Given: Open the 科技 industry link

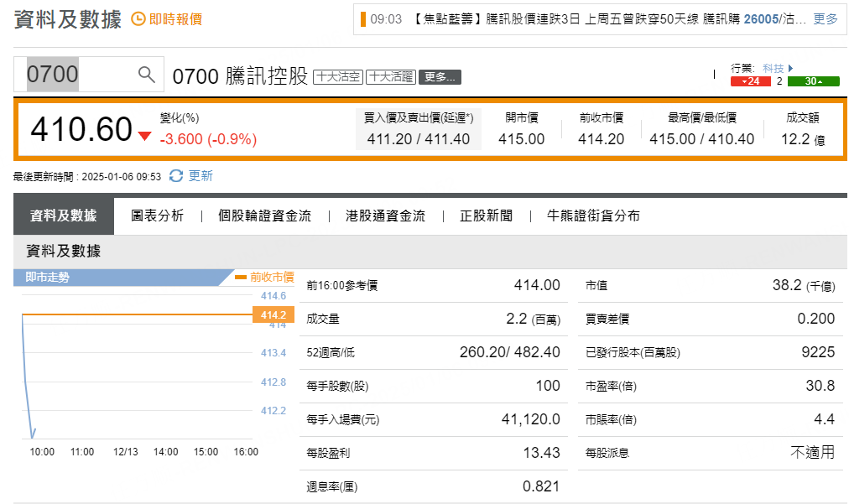Looking at the screenshot, I should [773, 68].
